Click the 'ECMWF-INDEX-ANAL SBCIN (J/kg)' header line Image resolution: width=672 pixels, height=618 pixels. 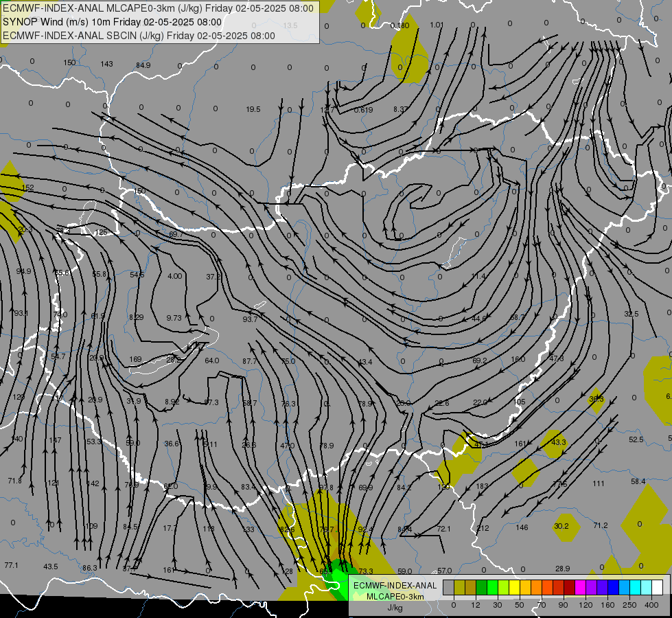coord(139,36)
